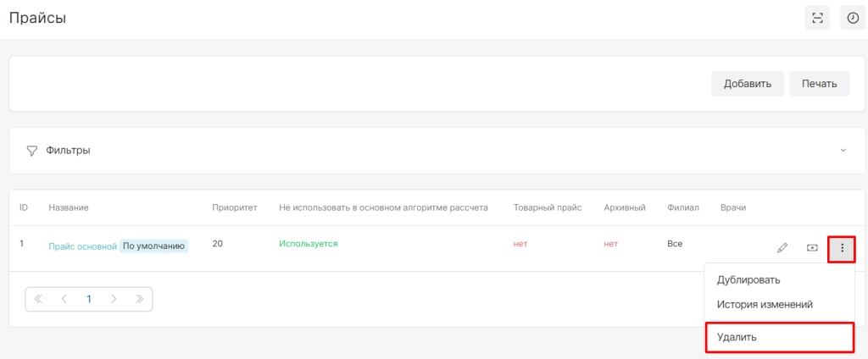Open the clock history icon in header
Image resolution: width=868 pixels, height=359 pixels.
pyautogui.click(x=853, y=18)
